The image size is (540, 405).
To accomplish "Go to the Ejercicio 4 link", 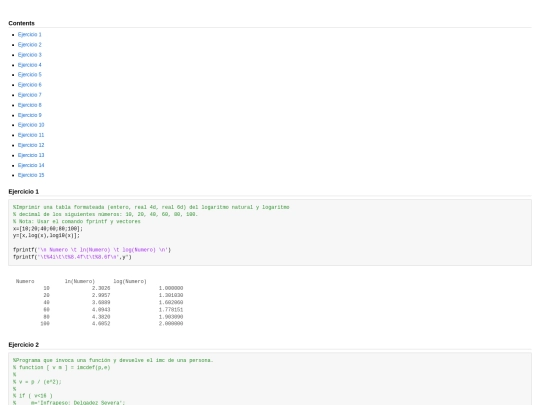I will 30,65.
